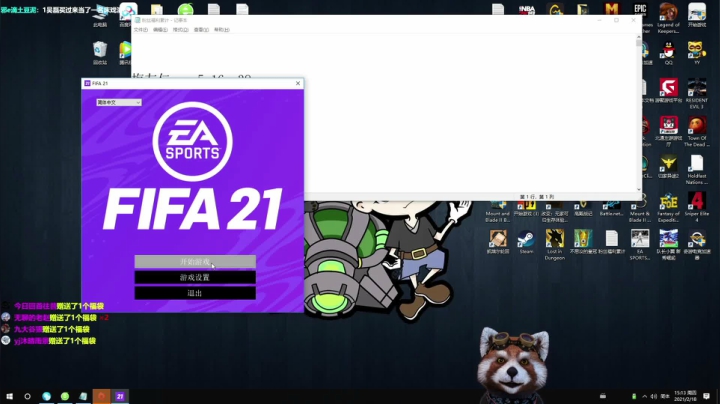The width and height of the screenshot is (720, 404).
Task: Select the text file icon left of EA SPORTS
Action: point(611,242)
